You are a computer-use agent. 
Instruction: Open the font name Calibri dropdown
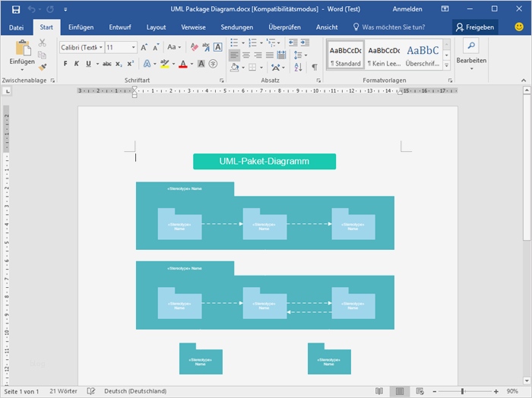(101, 47)
